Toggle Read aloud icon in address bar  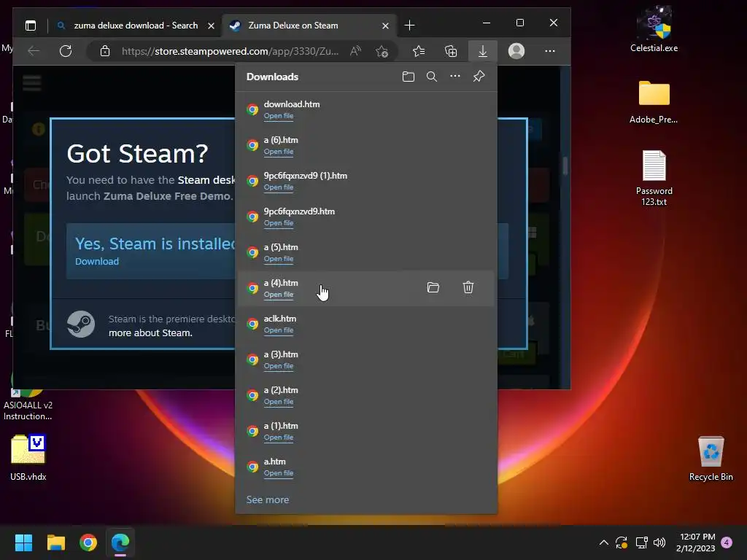click(x=355, y=51)
